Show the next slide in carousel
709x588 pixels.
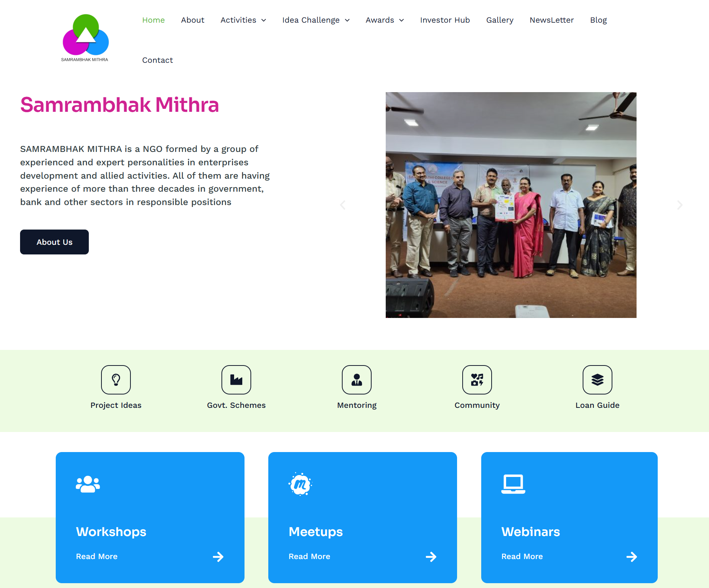pos(680,205)
